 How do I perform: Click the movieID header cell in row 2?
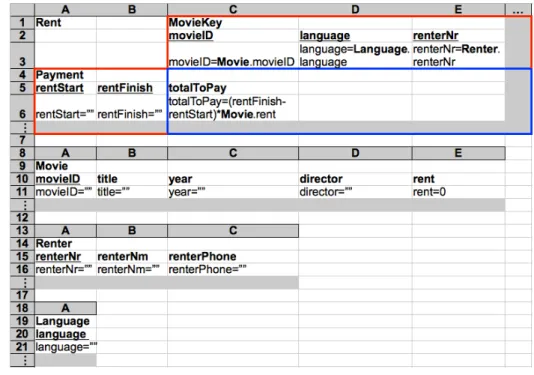[233, 36]
